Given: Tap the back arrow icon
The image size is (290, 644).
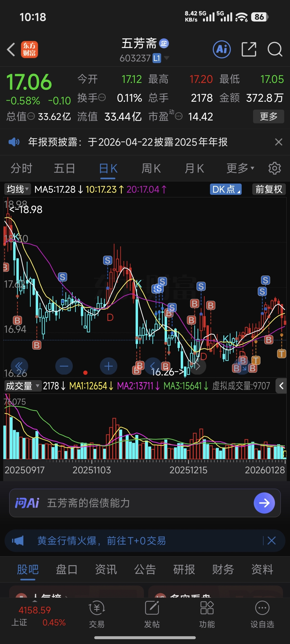Looking at the screenshot, I should coord(11,50).
